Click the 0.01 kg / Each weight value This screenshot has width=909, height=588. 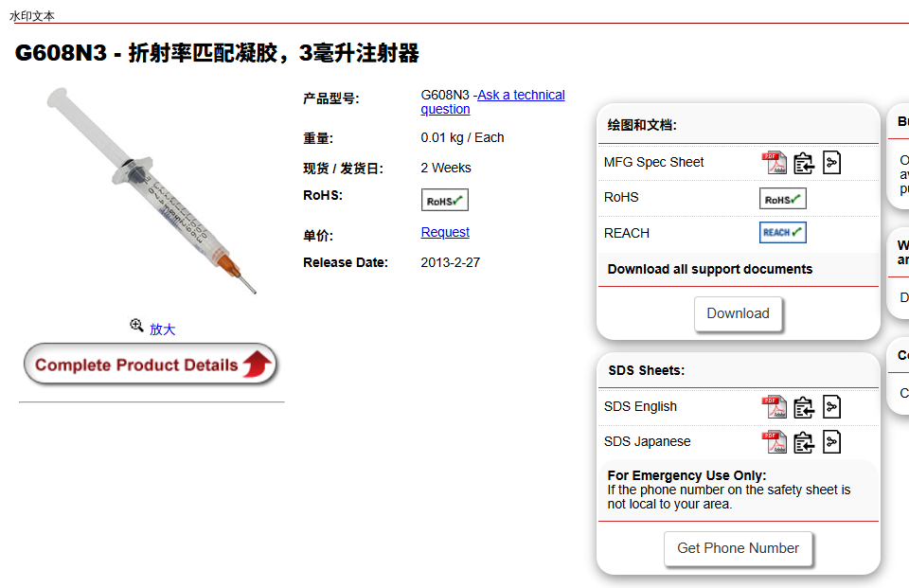click(463, 138)
